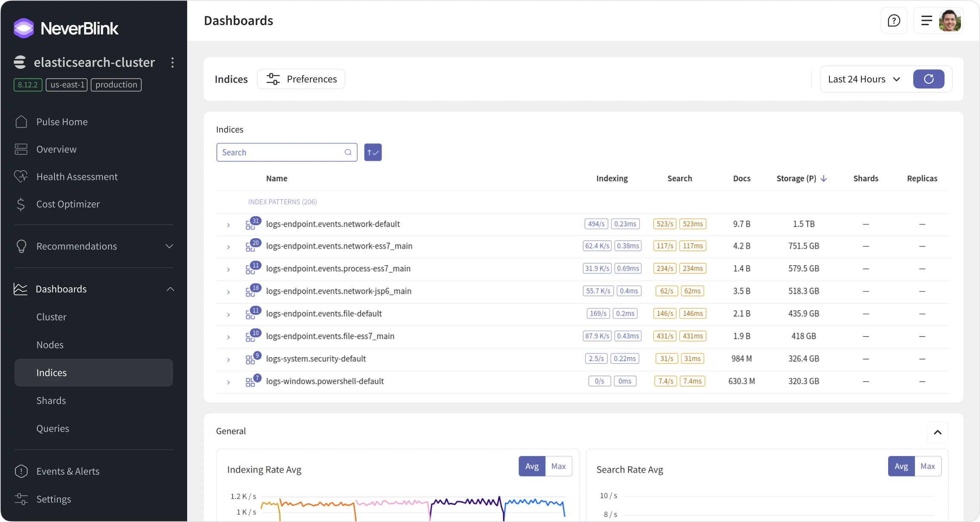
Task: Click the pattern icon for logs-endpoint.events.file-ess7_main
Action: 253,336
